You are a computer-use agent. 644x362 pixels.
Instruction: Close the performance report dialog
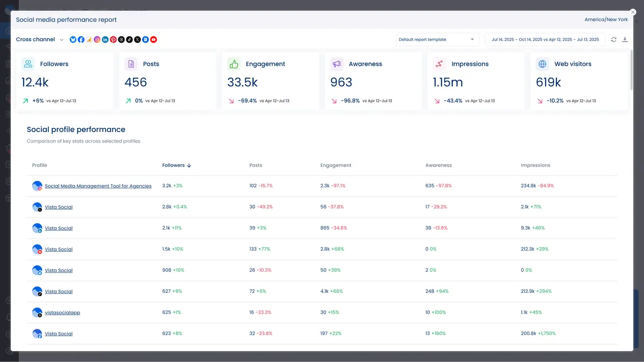coord(633,12)
